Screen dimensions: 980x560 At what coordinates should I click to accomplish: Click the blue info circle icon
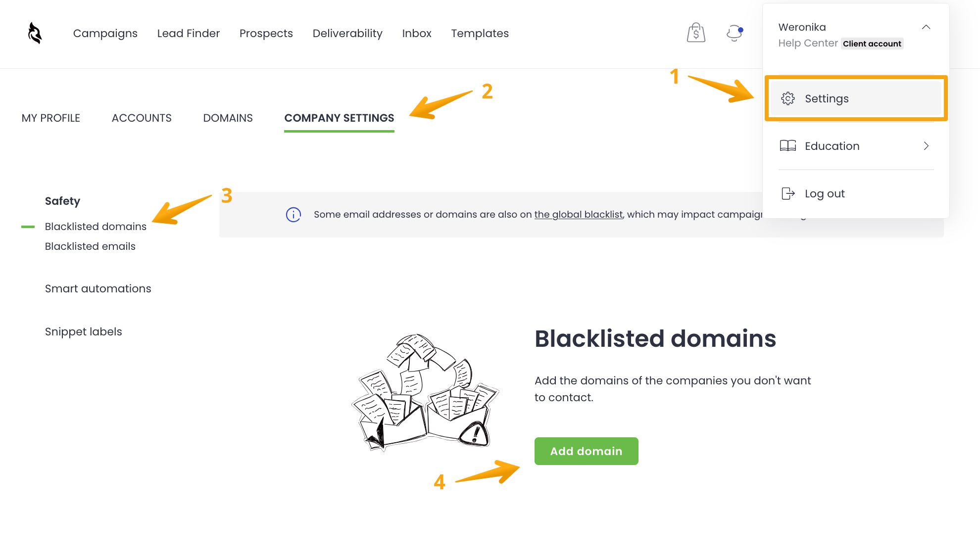(294, 215)
